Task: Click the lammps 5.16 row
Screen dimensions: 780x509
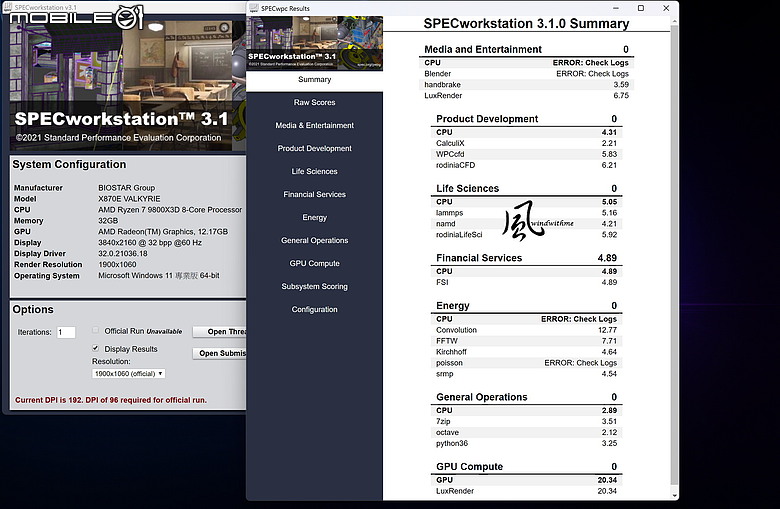Action: point(526,213)
